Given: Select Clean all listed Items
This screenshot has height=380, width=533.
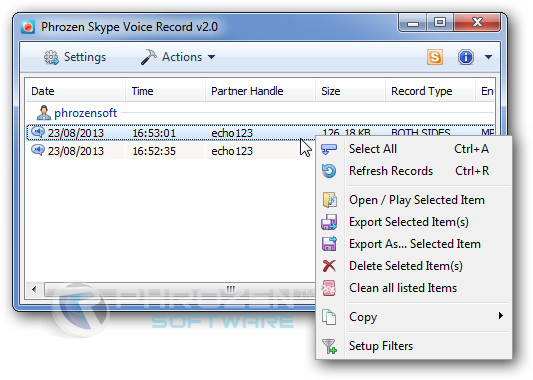Looking at the screenshot, I should (x=414, y=288).
